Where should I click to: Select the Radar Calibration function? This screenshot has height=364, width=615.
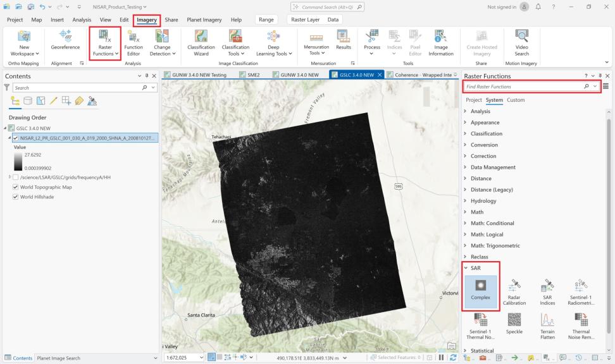(x=514, y=292)
